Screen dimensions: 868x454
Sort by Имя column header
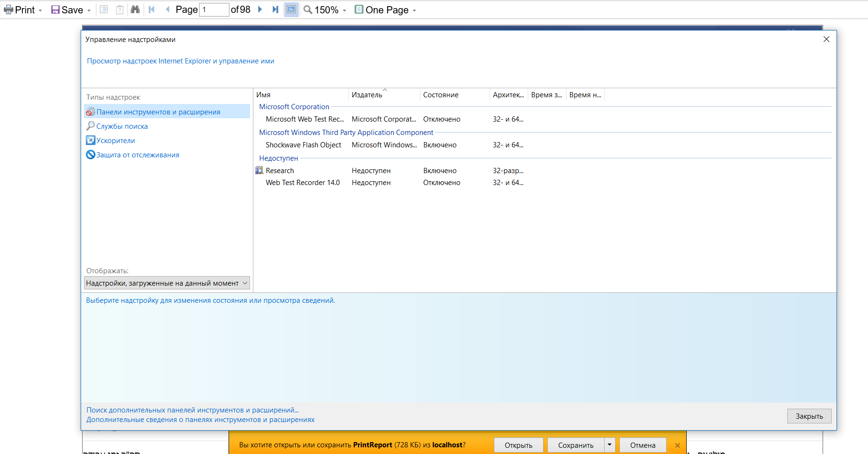[x=301, y=95]
